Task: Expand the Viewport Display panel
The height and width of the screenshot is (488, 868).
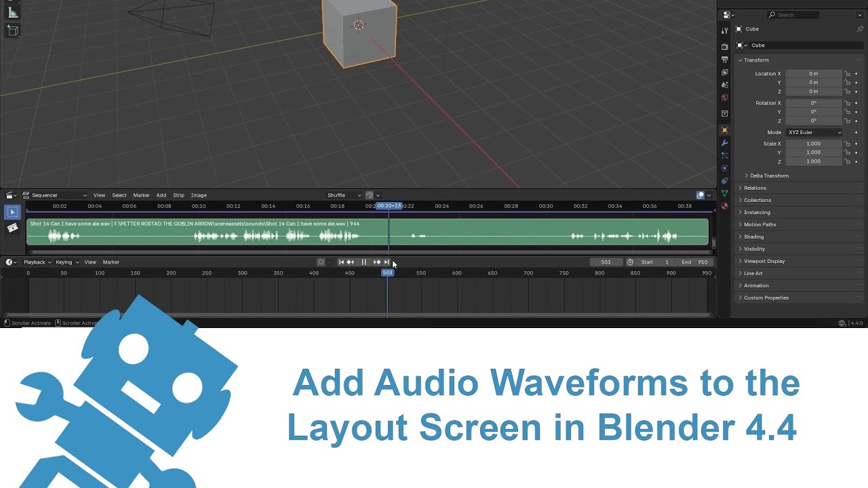Action: (x=764, y=261)
